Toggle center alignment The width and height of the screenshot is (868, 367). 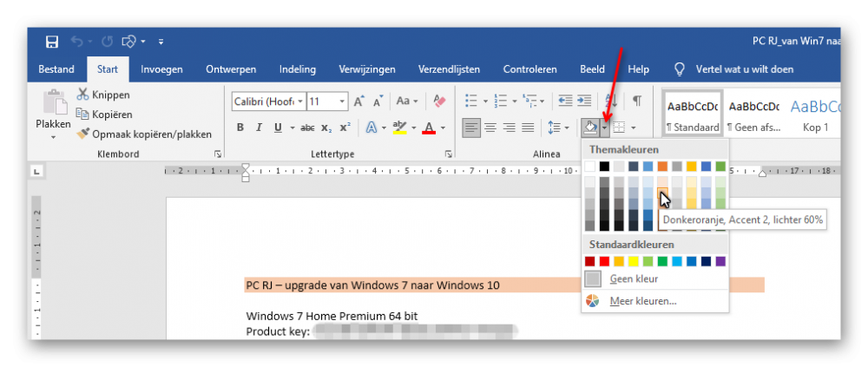[x=490, y=128]
